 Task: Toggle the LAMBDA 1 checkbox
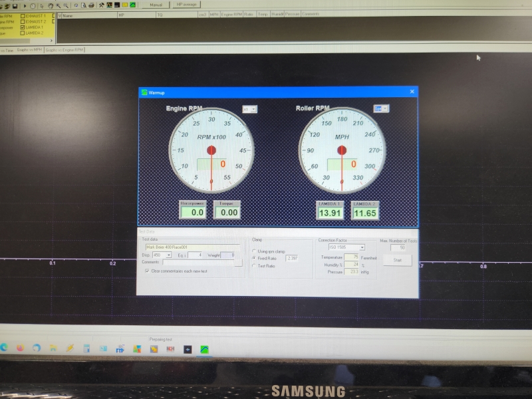23,27
